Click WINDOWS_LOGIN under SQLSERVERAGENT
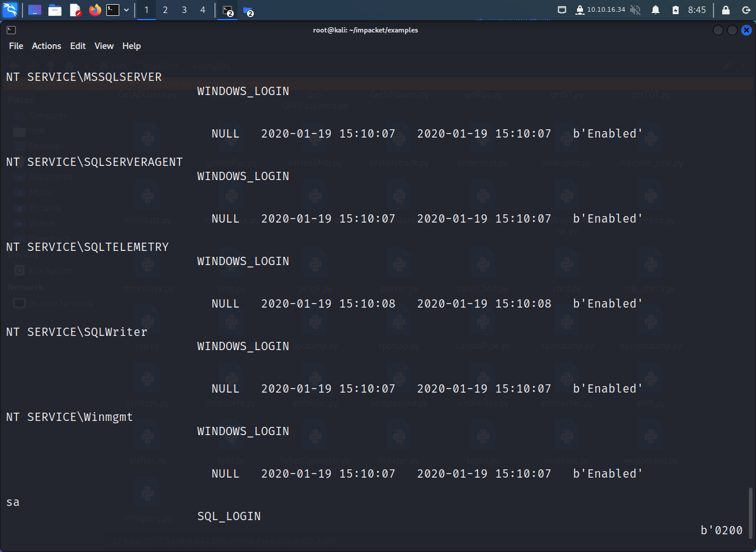The image size is (756, 552). [x=243, y=177]
